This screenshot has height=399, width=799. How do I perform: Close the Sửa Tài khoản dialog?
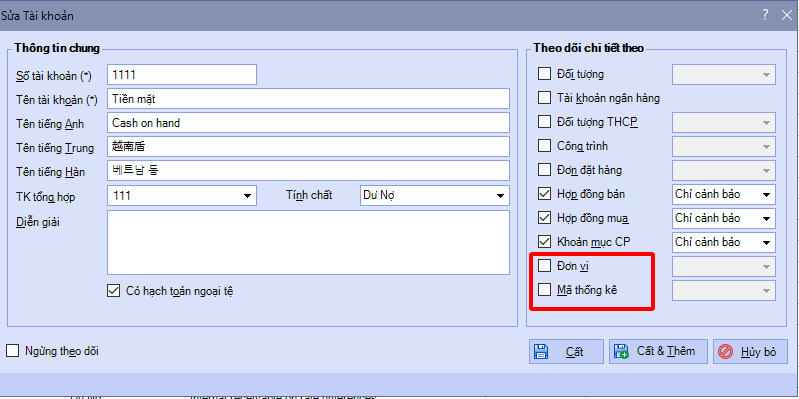786,15
